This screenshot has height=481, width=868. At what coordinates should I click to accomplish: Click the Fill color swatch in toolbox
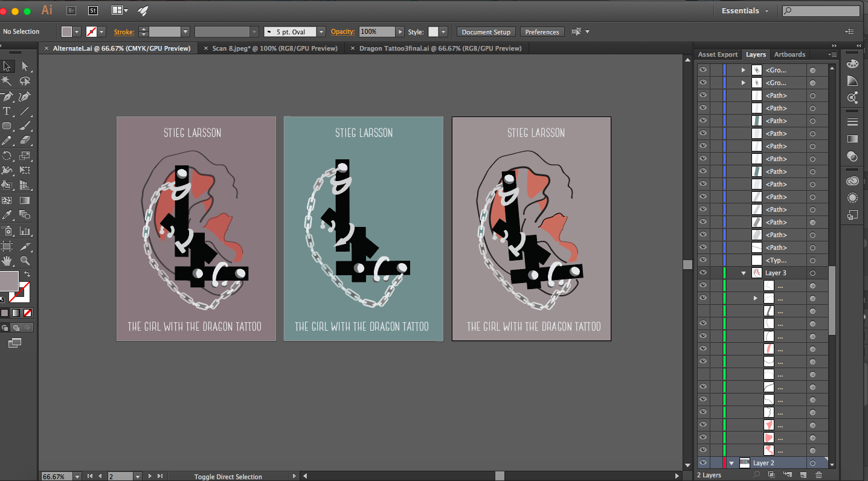click(8, 281)
